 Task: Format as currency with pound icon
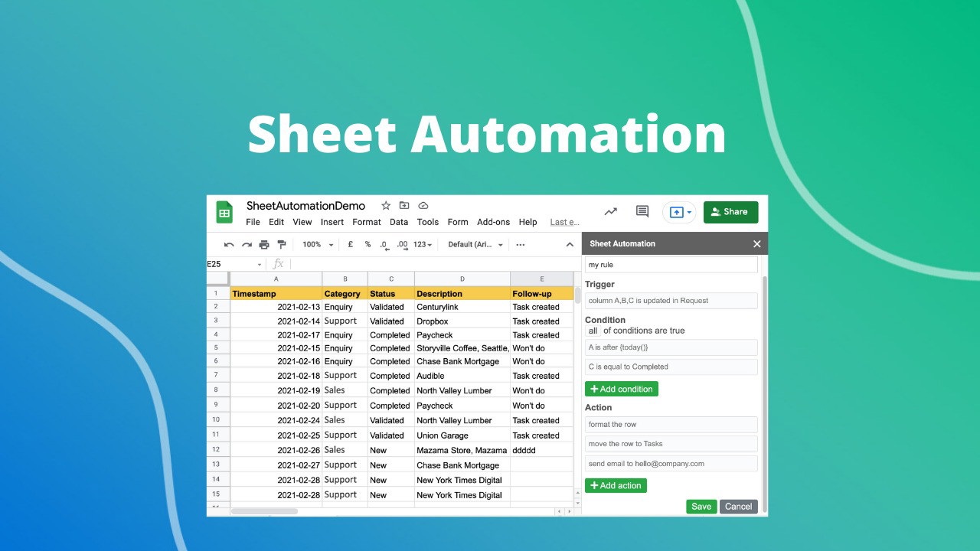pyautogui.click(x=350, y=245)
